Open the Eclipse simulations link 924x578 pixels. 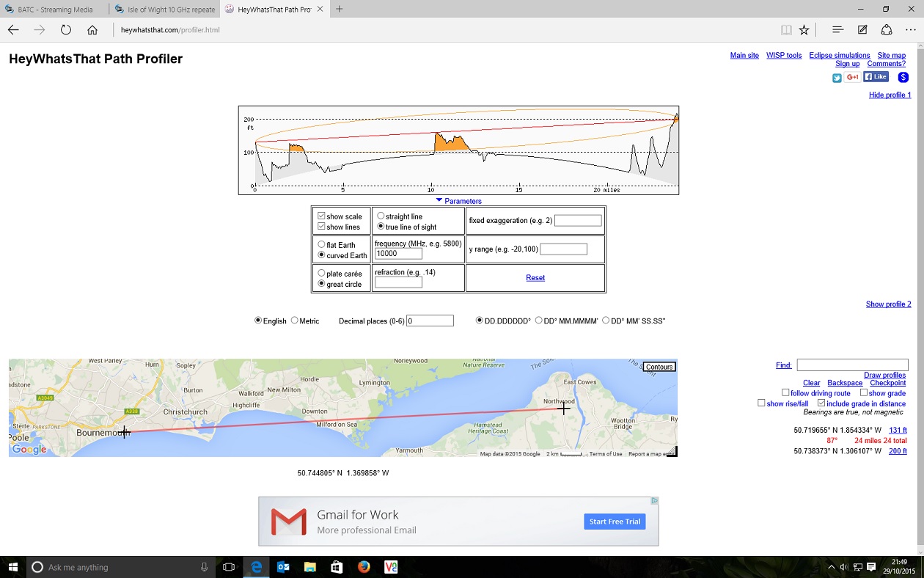point(840,56)
